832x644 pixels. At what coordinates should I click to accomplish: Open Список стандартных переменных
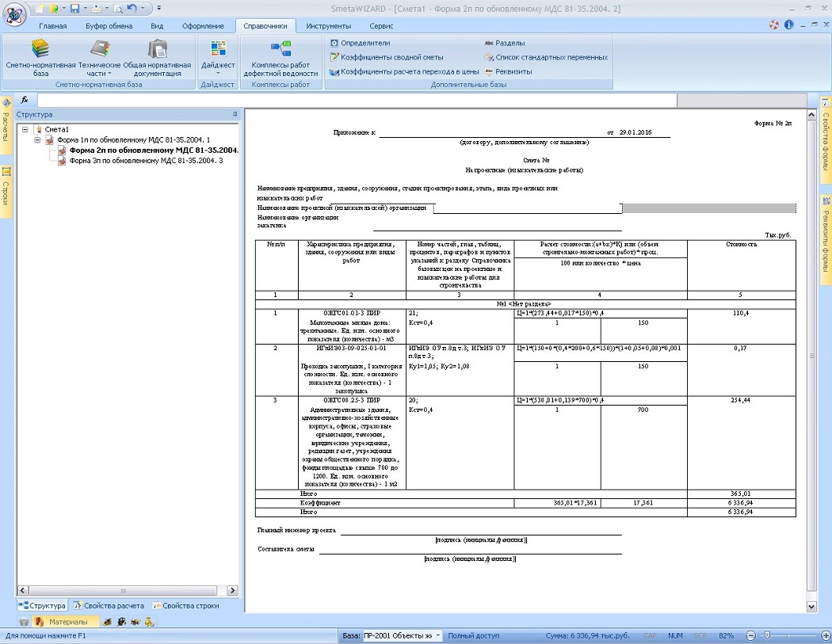tap(545, 57)
